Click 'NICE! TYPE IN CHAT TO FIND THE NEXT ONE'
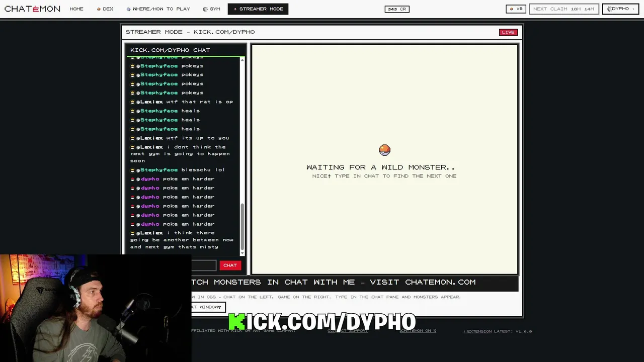 384,176
